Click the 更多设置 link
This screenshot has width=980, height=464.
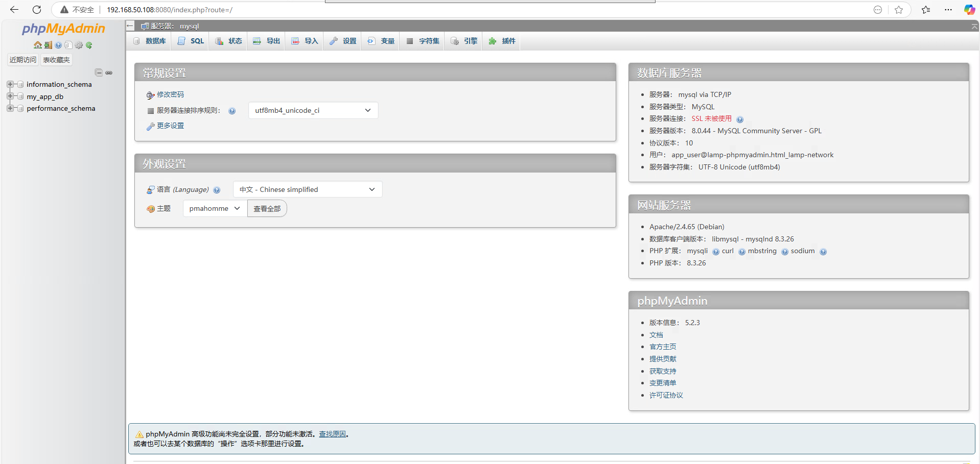(x=170, y=126)
